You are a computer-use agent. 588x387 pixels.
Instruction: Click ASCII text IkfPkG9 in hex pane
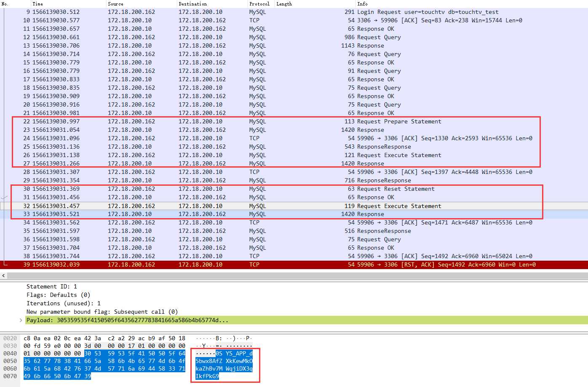tap(207, 376)
